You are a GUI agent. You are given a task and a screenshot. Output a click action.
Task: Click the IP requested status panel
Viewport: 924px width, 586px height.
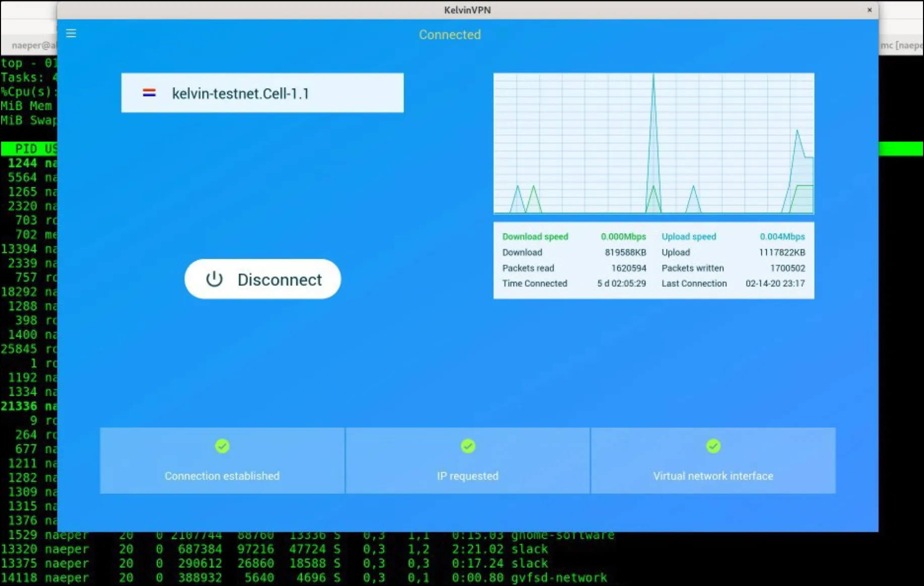[x=468, y=461]
